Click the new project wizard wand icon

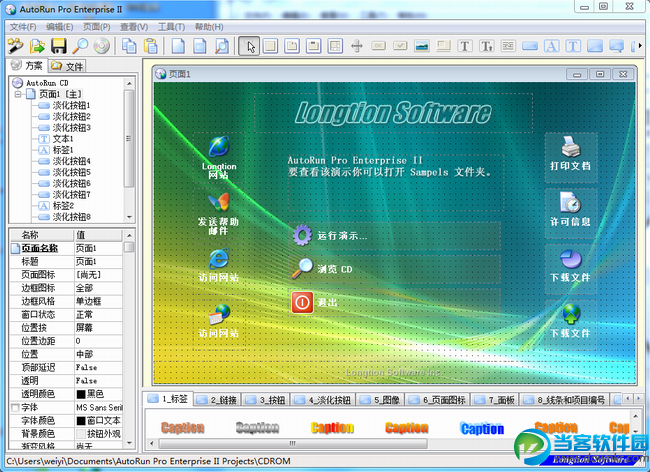(x=15, y=46)
